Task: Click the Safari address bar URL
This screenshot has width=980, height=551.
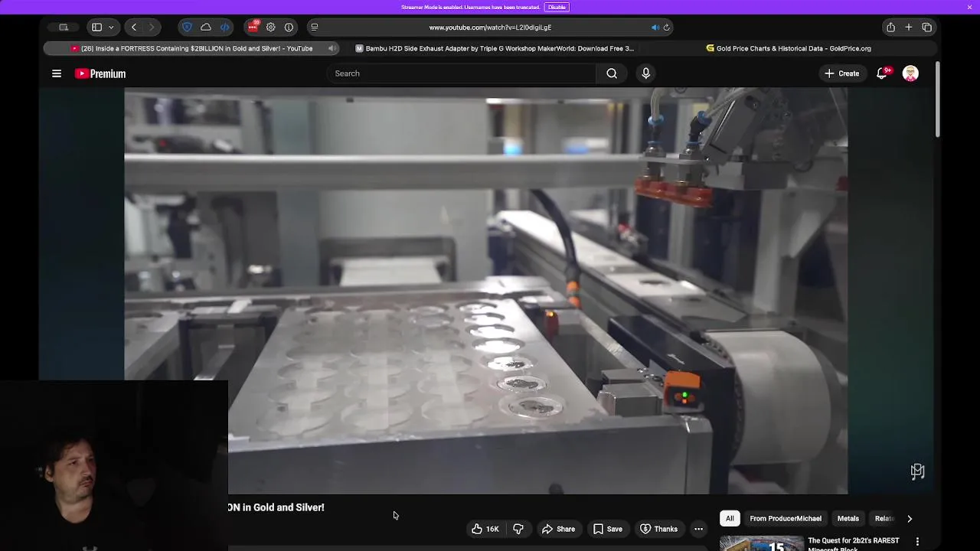Action: pos(490,28)
